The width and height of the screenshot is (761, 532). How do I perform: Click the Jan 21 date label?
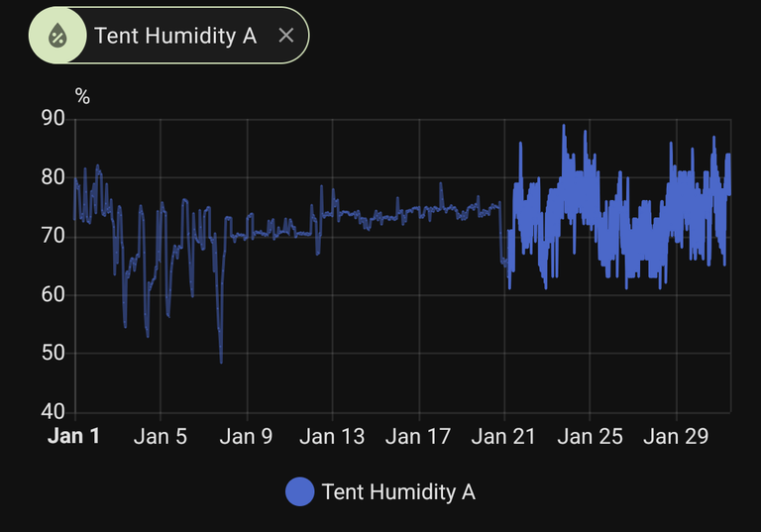pyautogui.click(x=503, y=436)
